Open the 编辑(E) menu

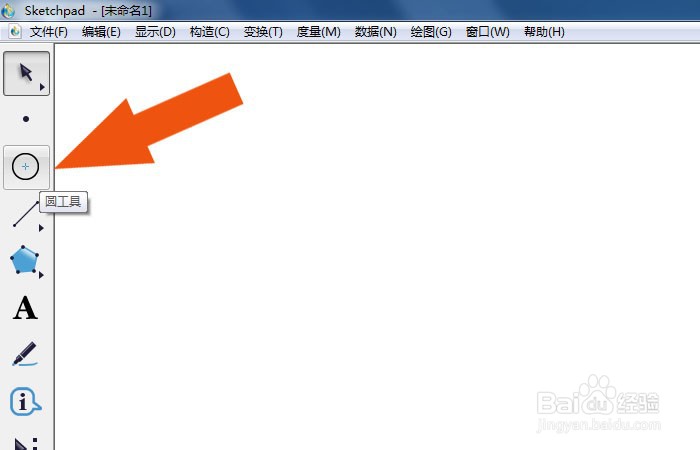[x=101, y=32]
